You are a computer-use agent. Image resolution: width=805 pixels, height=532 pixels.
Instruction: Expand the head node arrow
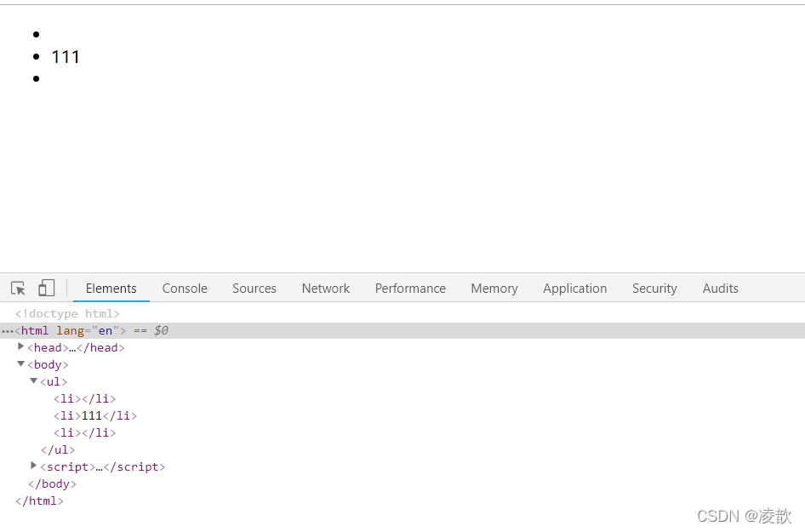pos(21,346)
